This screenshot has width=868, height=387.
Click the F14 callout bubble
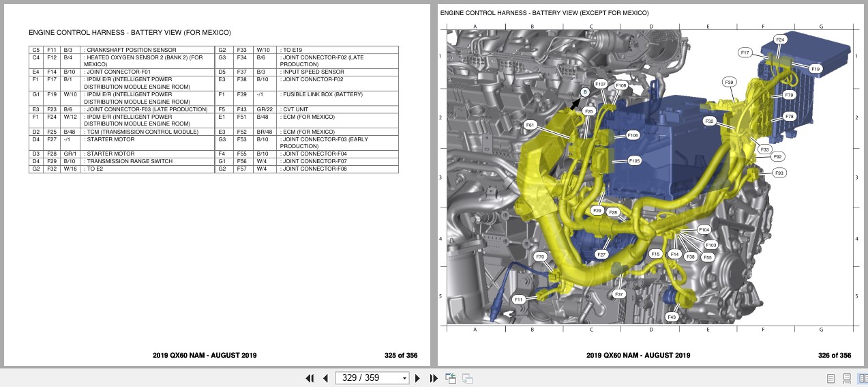coord(675,254)
